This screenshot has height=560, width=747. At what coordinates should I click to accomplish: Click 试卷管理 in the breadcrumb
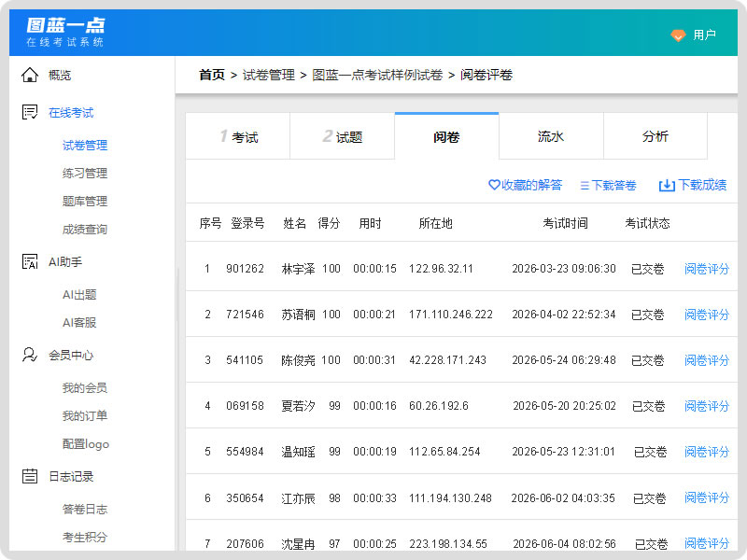(269, 75)
